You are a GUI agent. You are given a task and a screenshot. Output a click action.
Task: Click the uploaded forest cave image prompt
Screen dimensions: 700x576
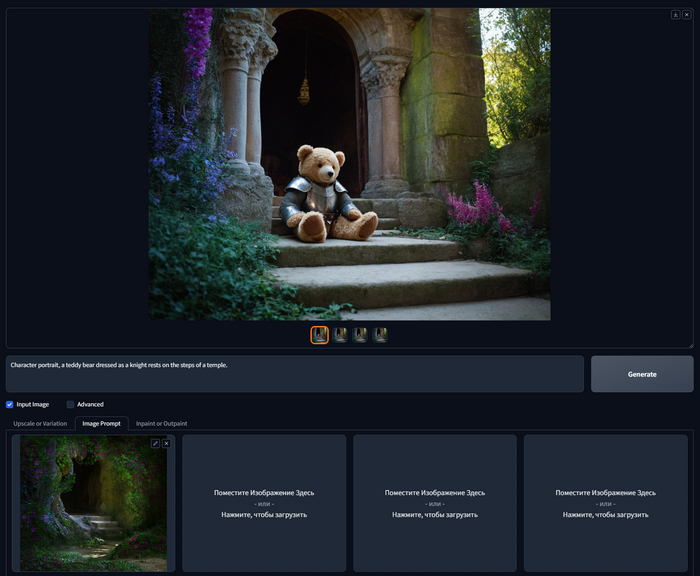point(93,504)
